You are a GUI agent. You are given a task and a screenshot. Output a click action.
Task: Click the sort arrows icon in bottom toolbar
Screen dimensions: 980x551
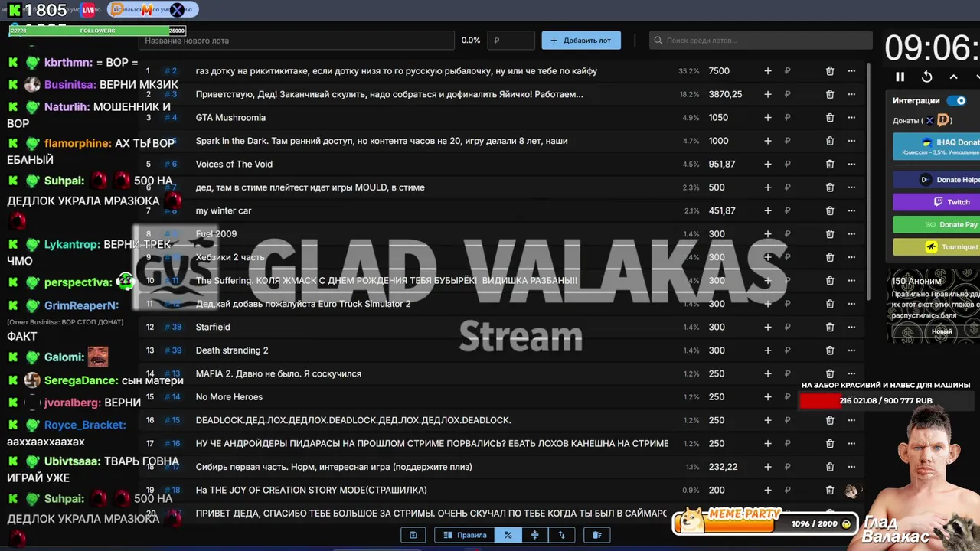[x=561, y=535]
